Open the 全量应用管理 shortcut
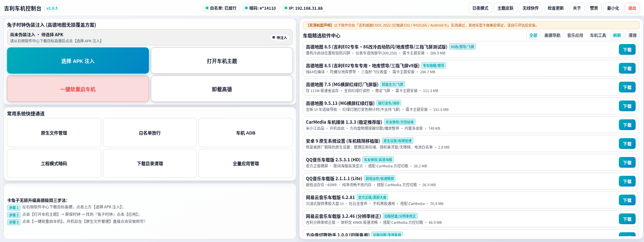 tap(246, 163)
